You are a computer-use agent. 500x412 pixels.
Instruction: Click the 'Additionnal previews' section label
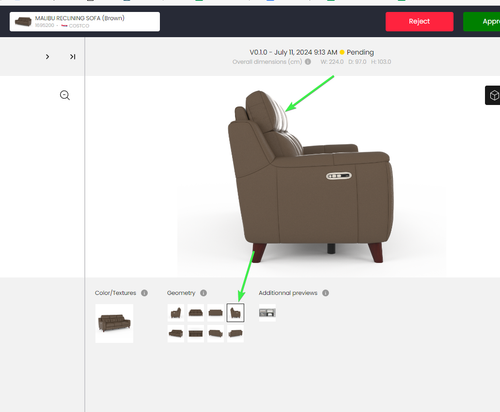tap(288, 293)
